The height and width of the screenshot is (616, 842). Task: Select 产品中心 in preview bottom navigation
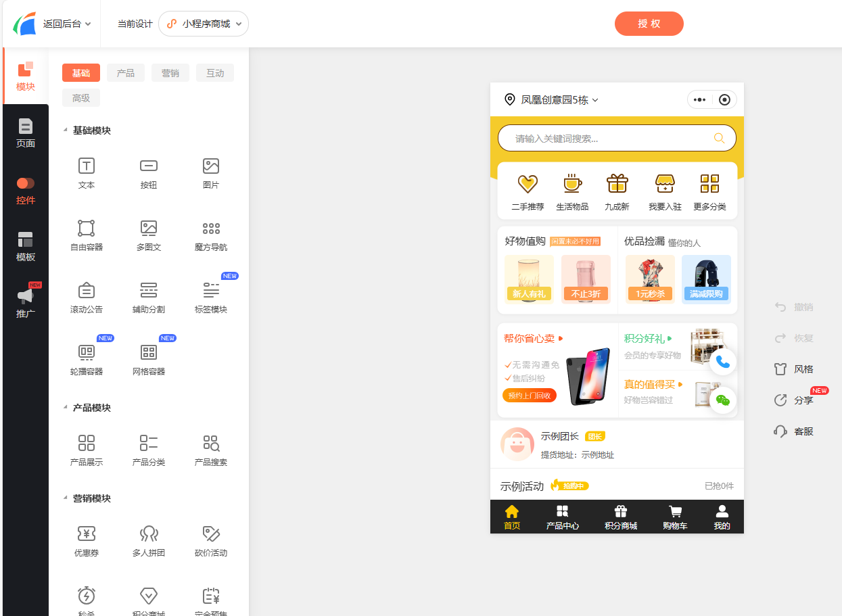pyautogui.click(x=563, y=517)
